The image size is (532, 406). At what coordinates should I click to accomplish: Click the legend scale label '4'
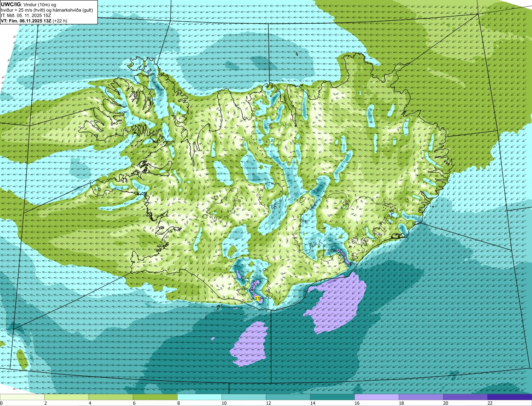(90, 403)
